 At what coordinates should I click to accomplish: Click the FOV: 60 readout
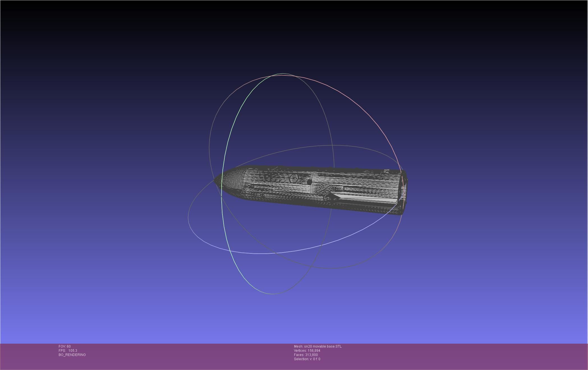(x=65, y=346)
